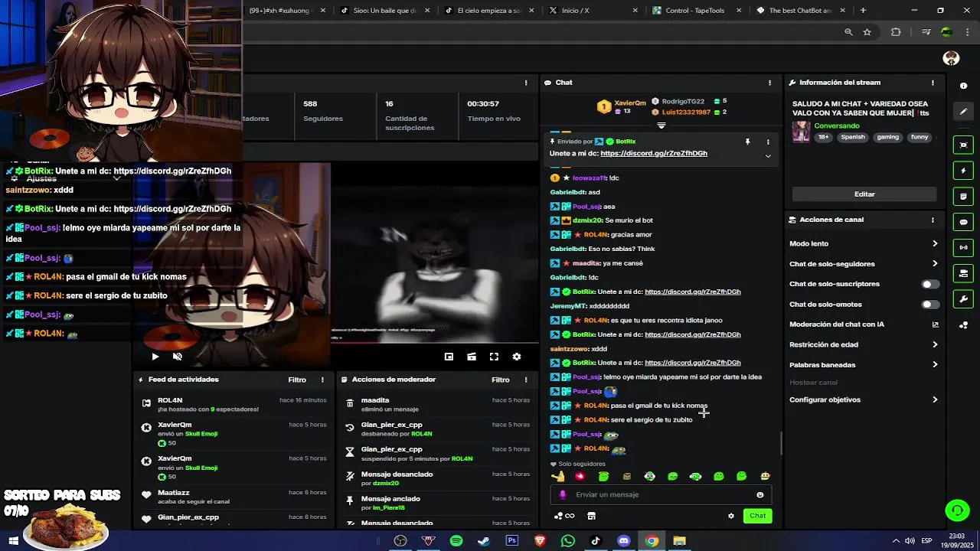Click the pencil edit layout icon in right sidebar
Image resolution: width=980 pixels, height=551 pixels.
coord(963,112)
